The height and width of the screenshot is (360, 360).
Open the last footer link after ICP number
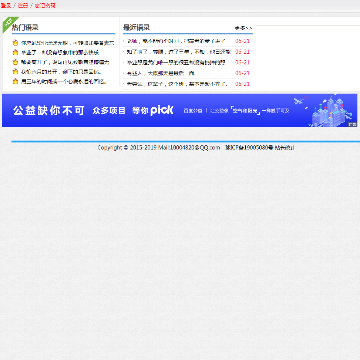pyautogui.click(x=284, y=147)
